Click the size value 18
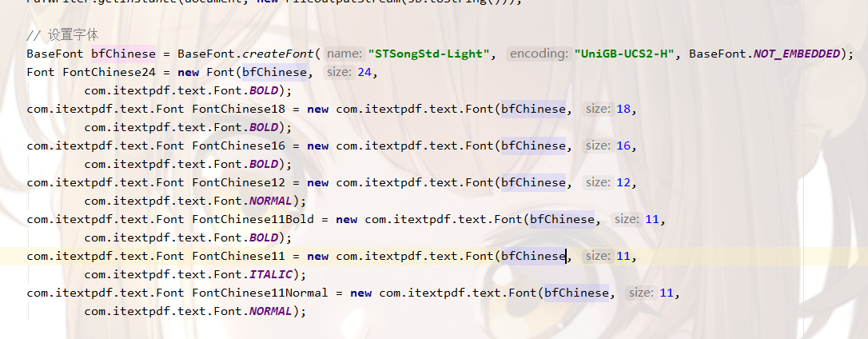 coord(623,109)
